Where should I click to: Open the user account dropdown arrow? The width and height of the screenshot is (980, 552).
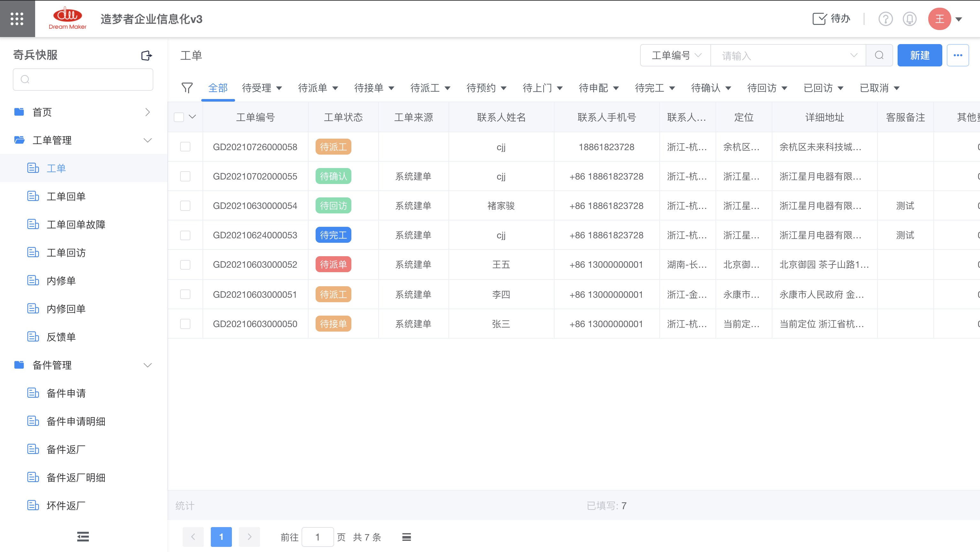point(959,19)
